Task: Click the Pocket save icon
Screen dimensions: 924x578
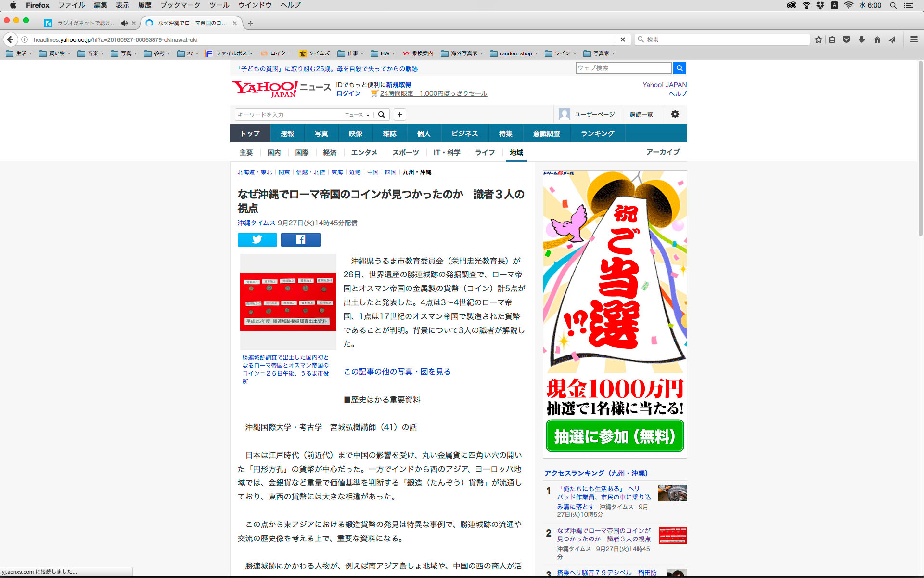Action: click(x=847, y=39)
